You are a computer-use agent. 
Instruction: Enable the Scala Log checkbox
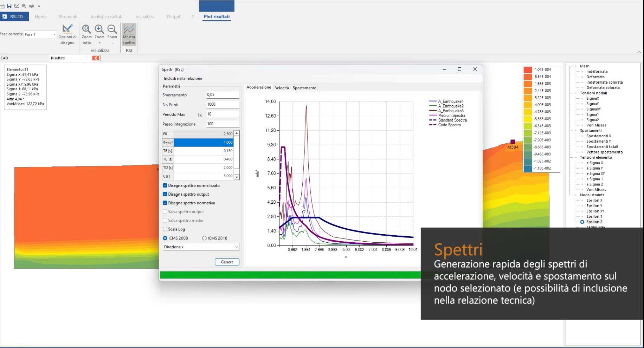pos(165,229)
